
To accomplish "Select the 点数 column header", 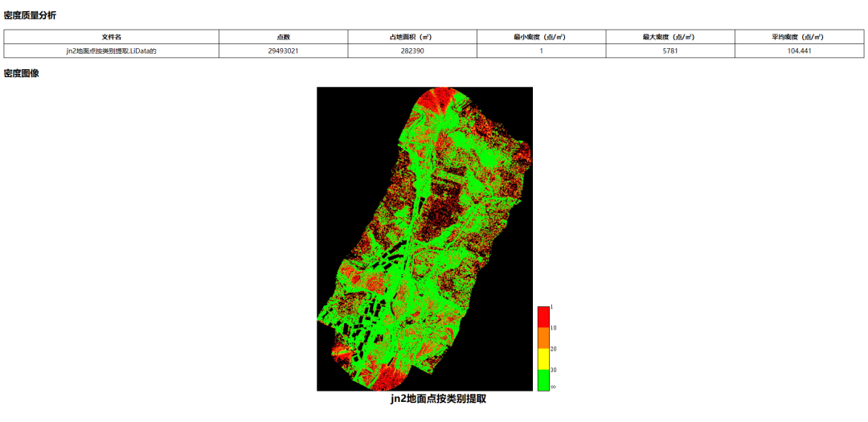I will pos(284,37).
